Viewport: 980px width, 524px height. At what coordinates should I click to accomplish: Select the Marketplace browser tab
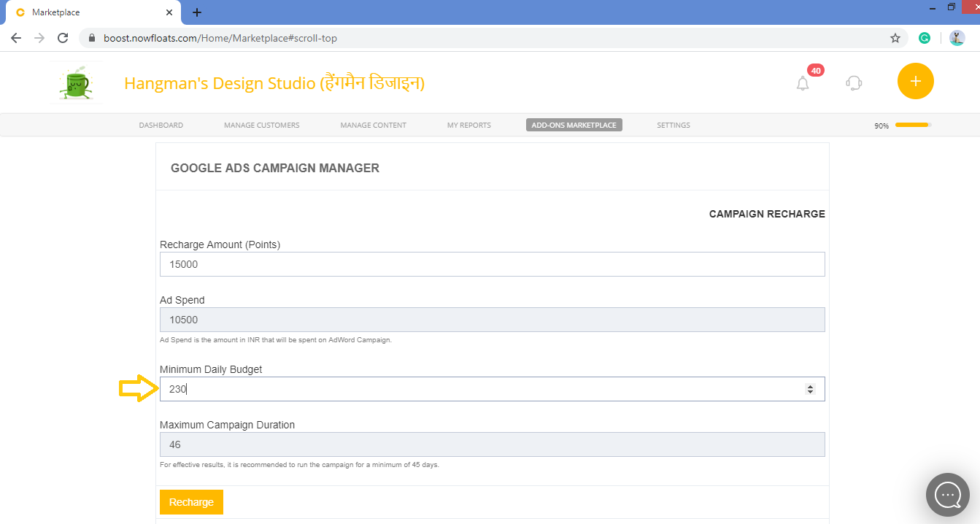(93, 12)
